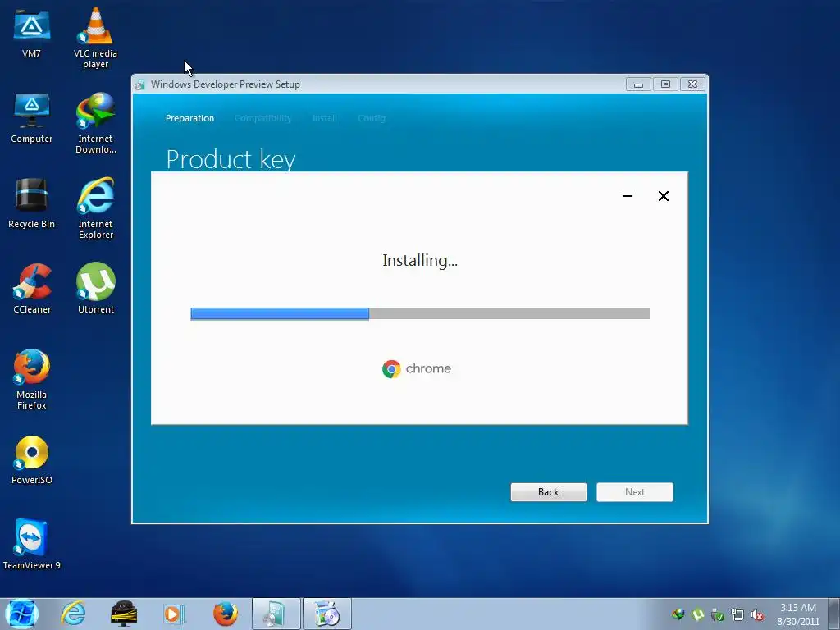Click the Next button

point(635,492)
